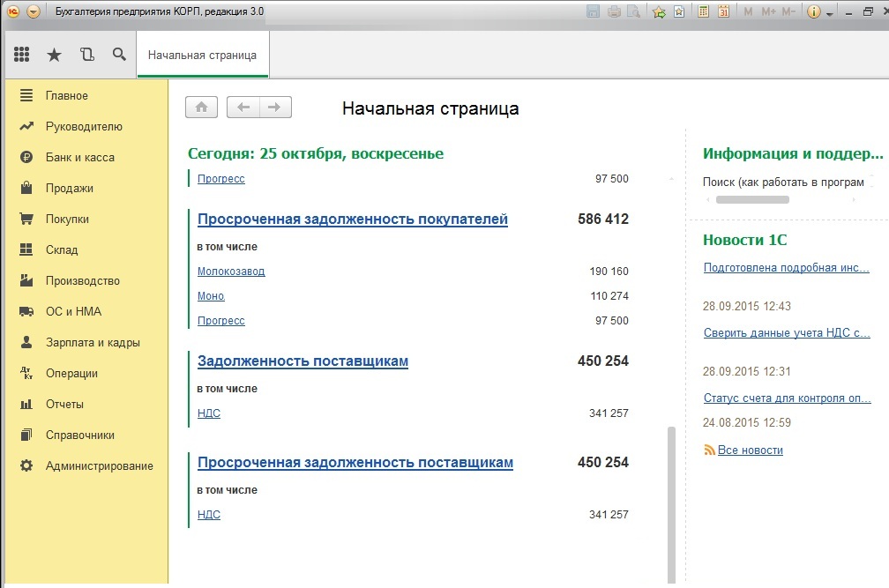Open the Отчеты section
Screen dimensions: 889x588
tap(64, 405)
